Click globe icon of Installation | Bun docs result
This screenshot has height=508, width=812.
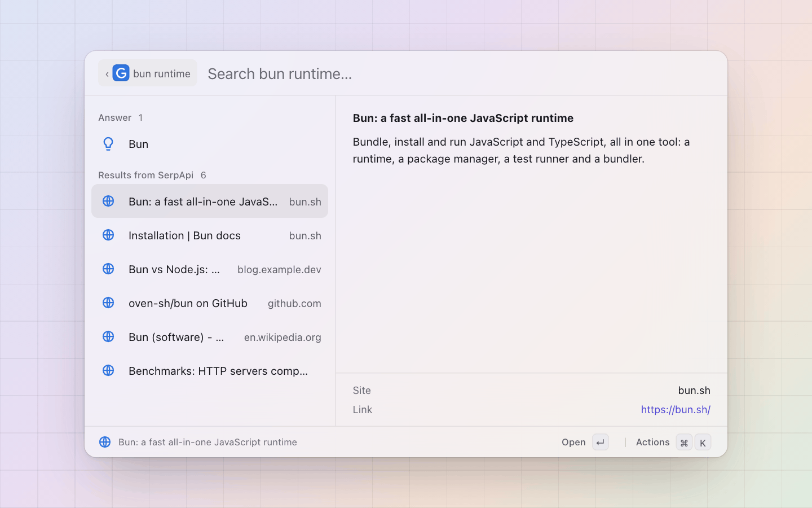108,235
